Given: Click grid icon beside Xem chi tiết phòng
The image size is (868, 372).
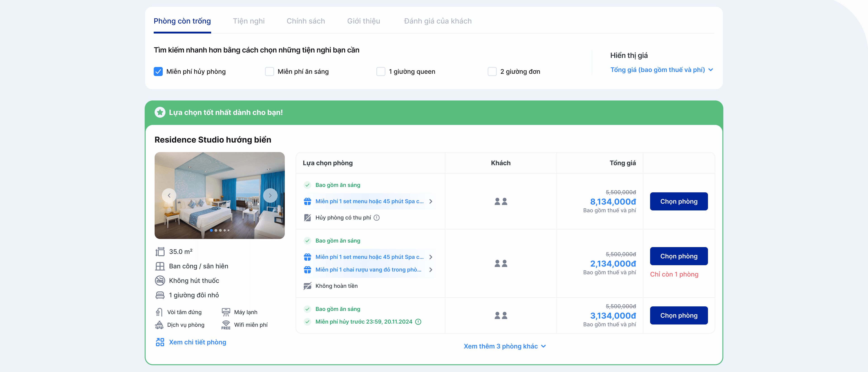Looking at the screenshot, I should (x=160, y=342).
